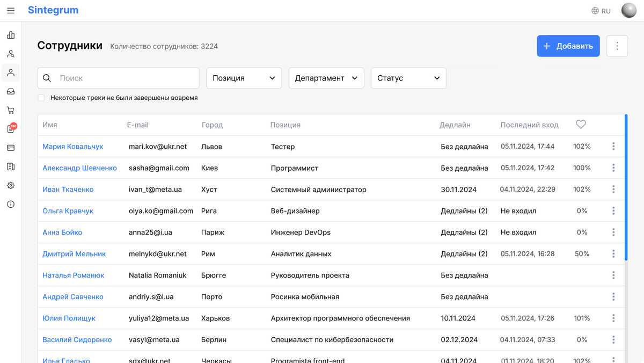Sort by the Позиция column header

coord(286,125)
